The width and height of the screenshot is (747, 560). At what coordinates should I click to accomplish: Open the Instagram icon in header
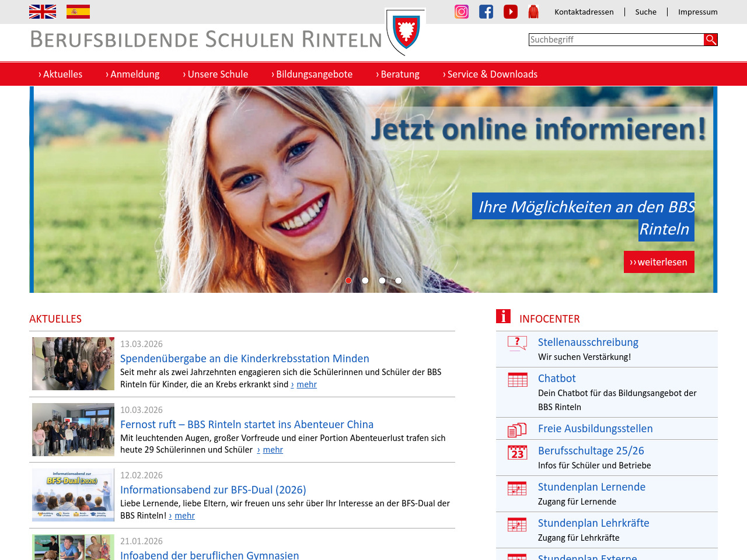(462, 12)
